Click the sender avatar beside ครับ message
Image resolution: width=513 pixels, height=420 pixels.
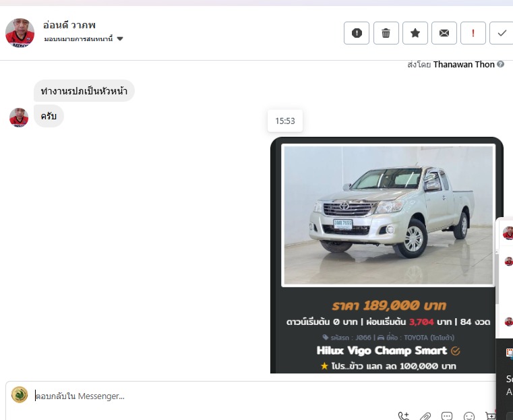pyautogui.click(x=19, y=117)
